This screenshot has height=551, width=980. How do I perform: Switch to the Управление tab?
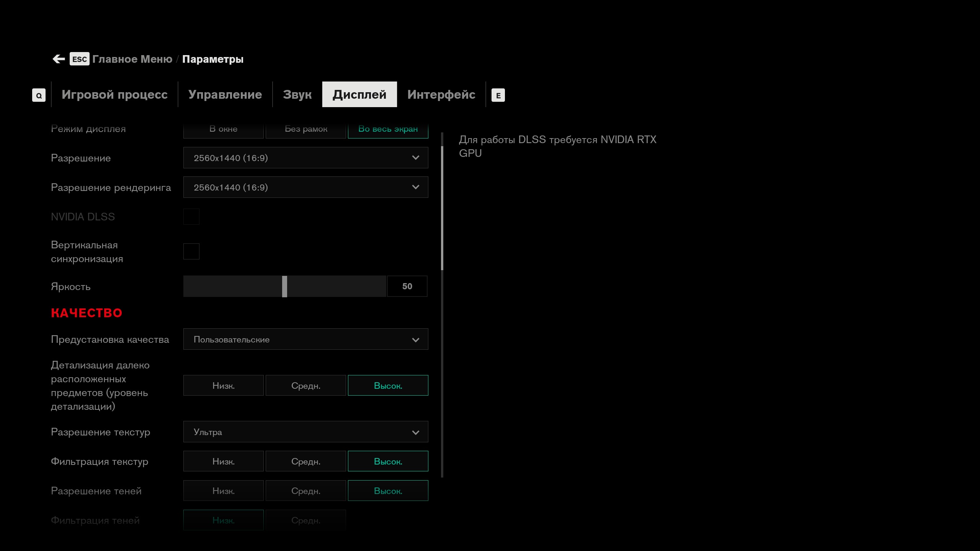pyautogui.click(x=225, y=95)
